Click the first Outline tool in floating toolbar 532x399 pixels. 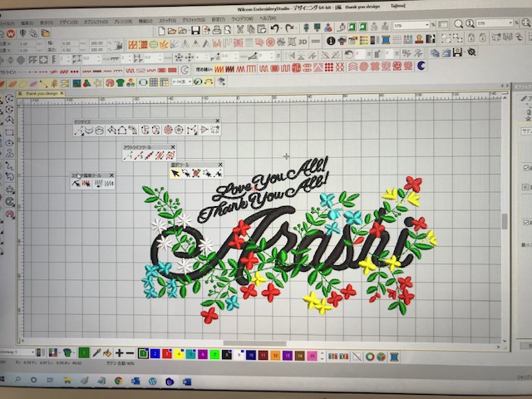(128, 155)
